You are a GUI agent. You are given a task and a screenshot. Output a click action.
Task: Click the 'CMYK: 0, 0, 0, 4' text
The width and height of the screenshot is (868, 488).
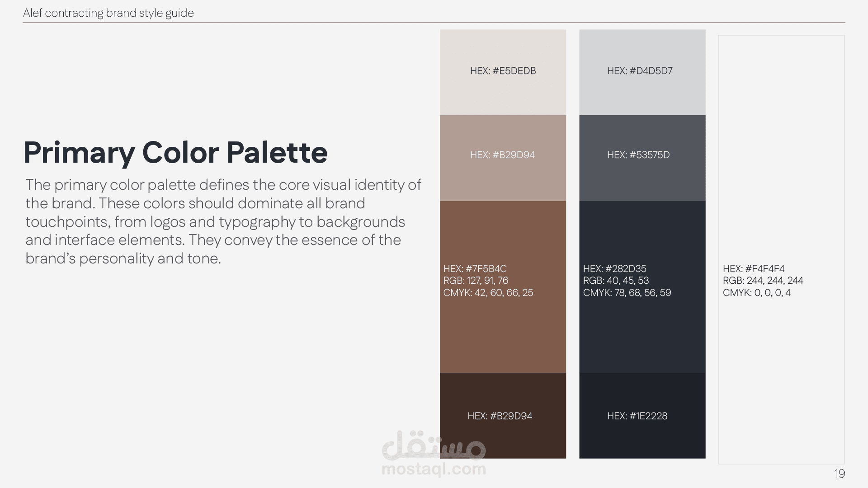pyautogui.click(x=756, y=293)
